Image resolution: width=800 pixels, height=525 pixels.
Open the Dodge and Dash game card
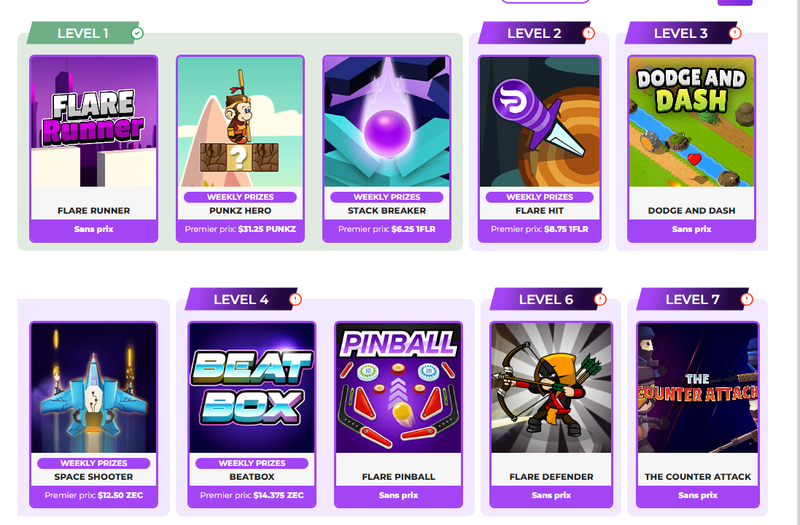(x=691, y=148)
